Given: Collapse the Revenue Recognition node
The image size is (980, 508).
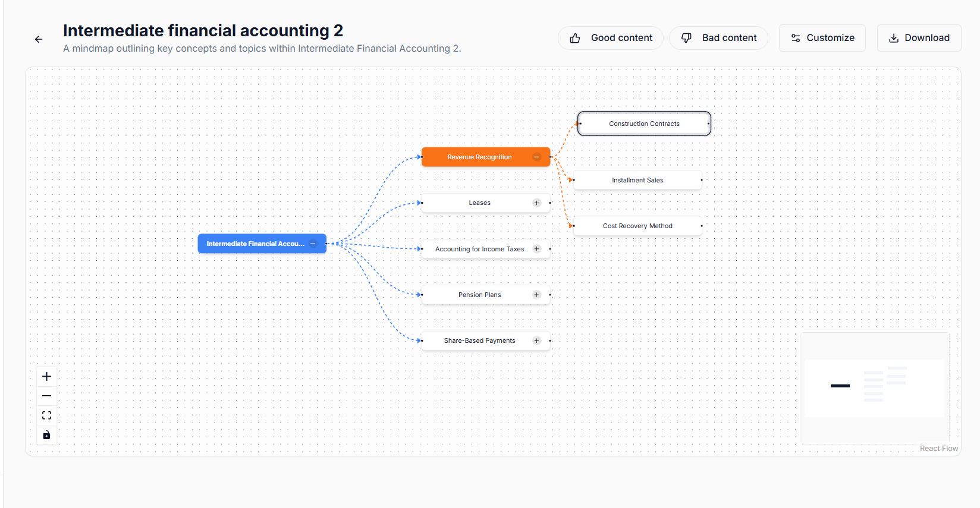Looking at the screenshot, I should point(536,157).
